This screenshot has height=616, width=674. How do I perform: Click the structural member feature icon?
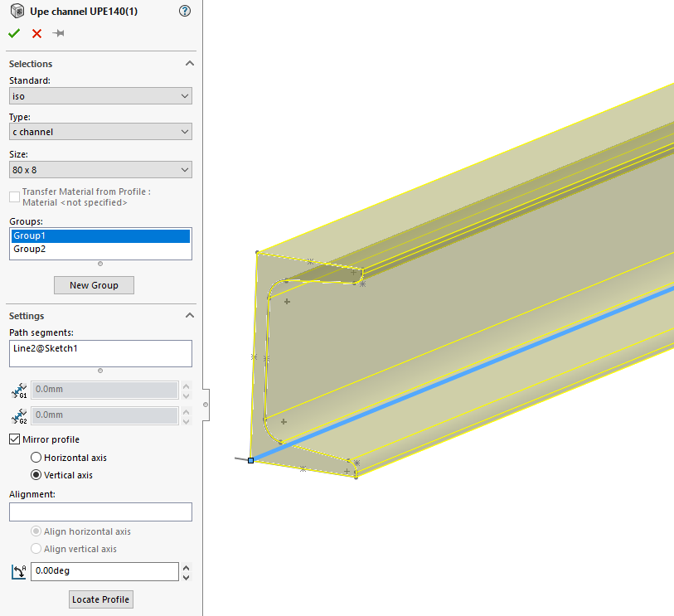click(x=17, y=11)
